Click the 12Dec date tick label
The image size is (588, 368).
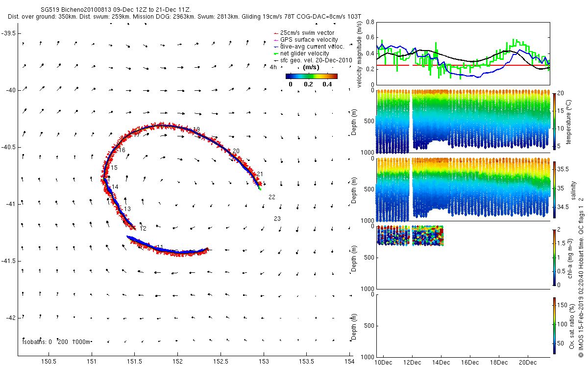coord(412,363)
